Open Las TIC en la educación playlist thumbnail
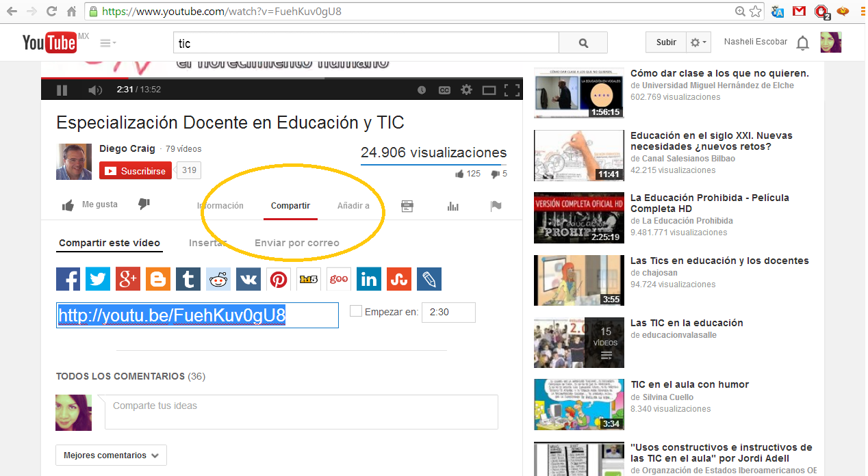The height and width of the screenshot is (476, 868). [x=578, y=343]
